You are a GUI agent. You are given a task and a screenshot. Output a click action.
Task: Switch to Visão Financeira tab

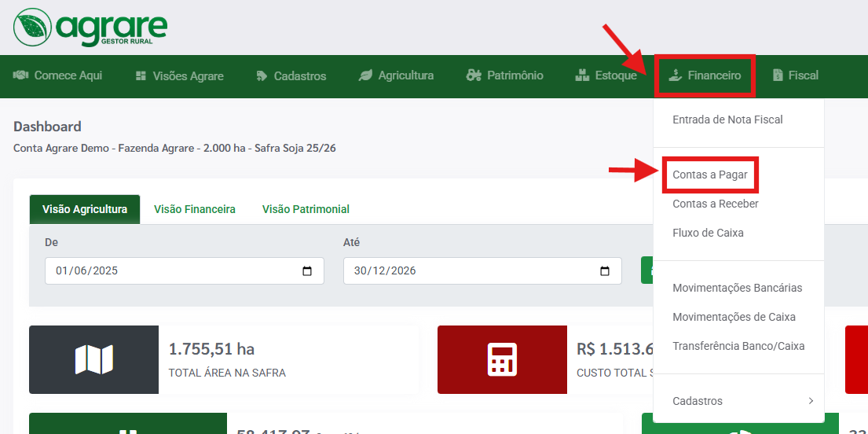(x=195, y=209)
